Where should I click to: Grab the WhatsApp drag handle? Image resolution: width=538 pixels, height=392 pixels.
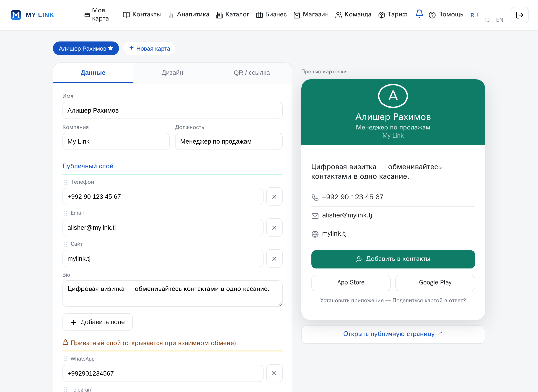[65, 359]
